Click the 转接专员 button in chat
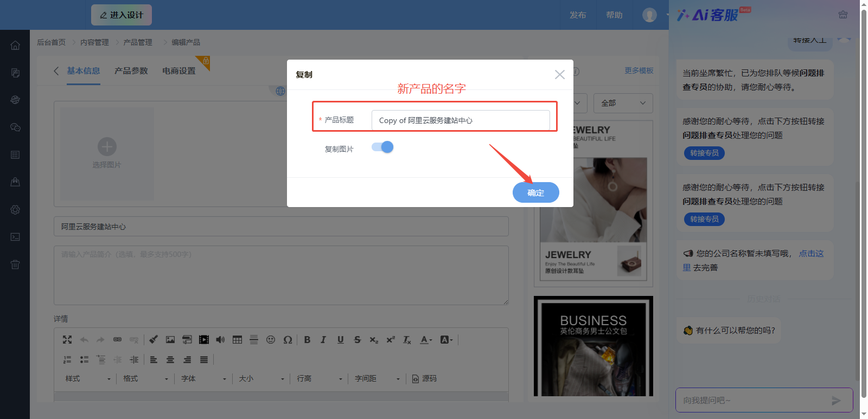 [x=704, y=153]
